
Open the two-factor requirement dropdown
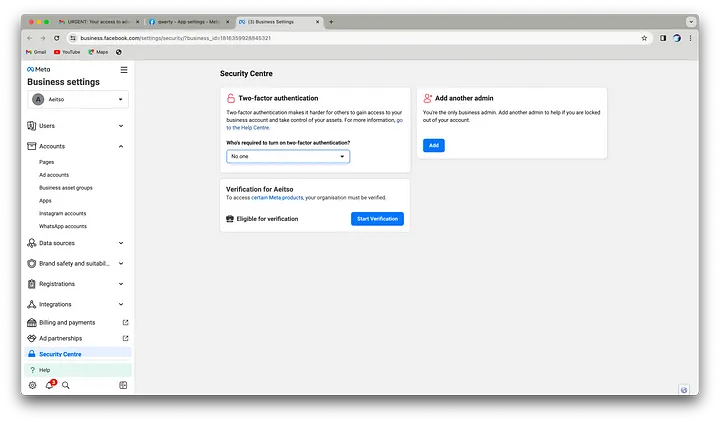click(288, 157)
